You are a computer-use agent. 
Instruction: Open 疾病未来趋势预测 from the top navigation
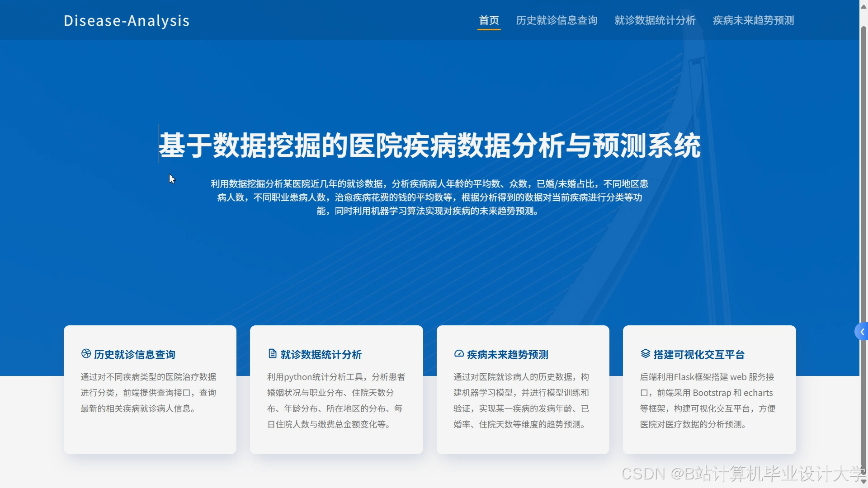tap(753, 20)
